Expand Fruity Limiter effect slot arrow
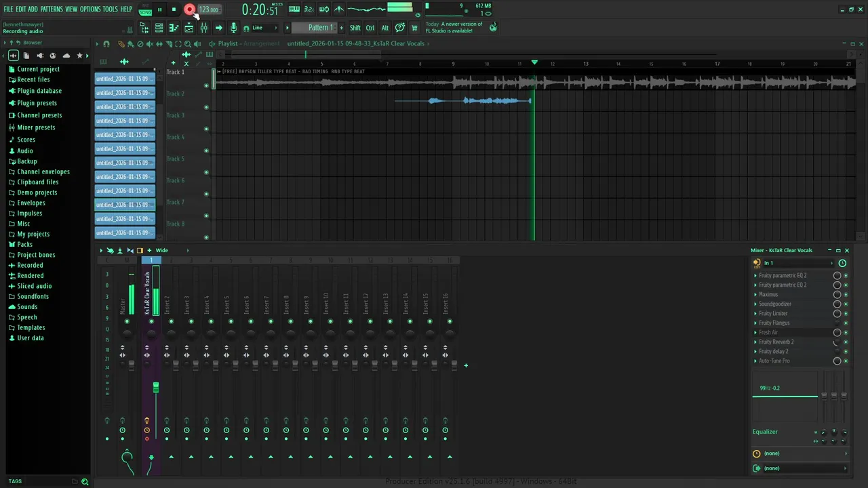This screenshot has height=488, width=868. (755, 314)
